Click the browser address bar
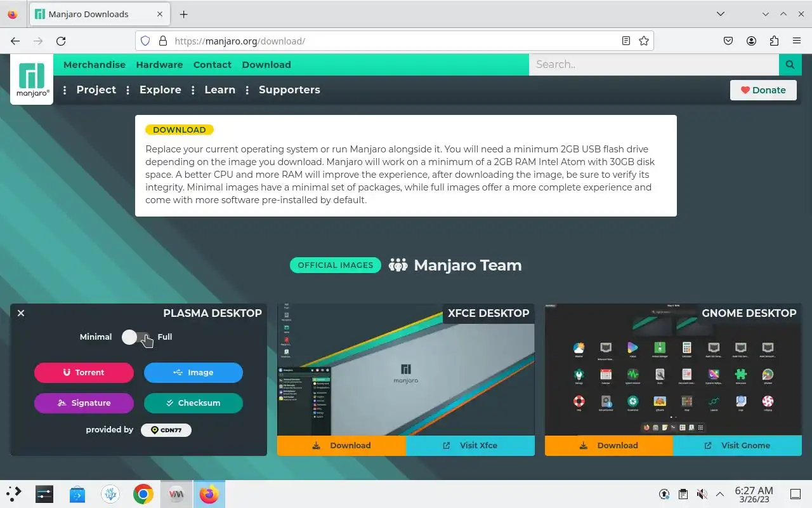812x508 pixels. [395, 41]
